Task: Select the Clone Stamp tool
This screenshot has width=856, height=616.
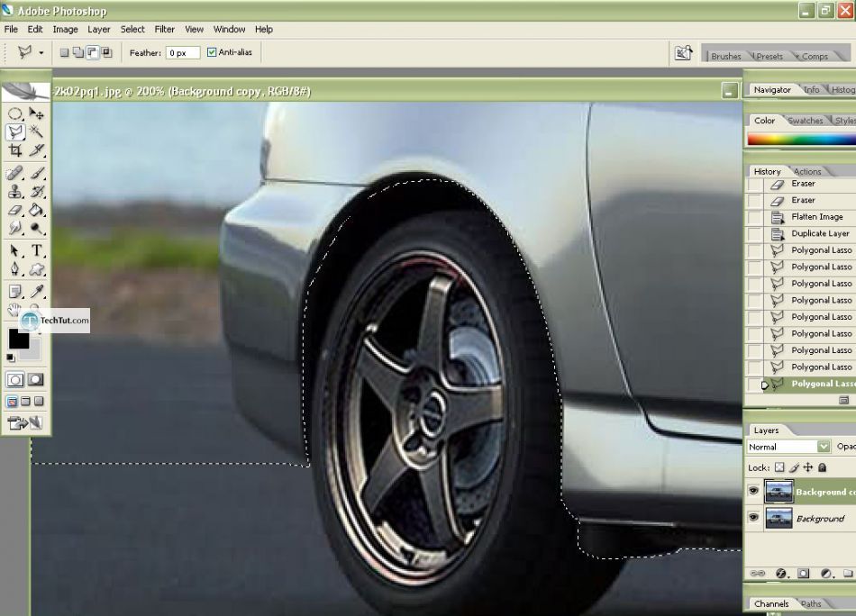Action: tap(14, 192)
